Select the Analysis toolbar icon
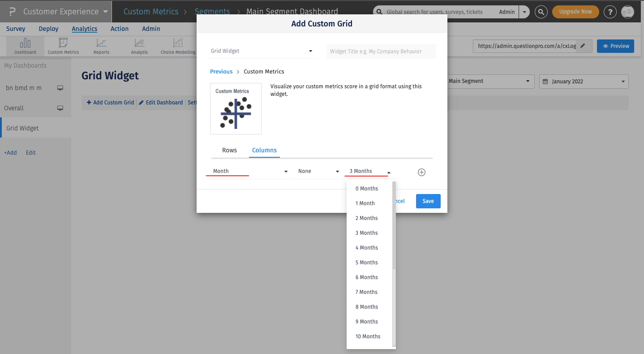The width and height of the screenshot is (644, 354). 139,45
